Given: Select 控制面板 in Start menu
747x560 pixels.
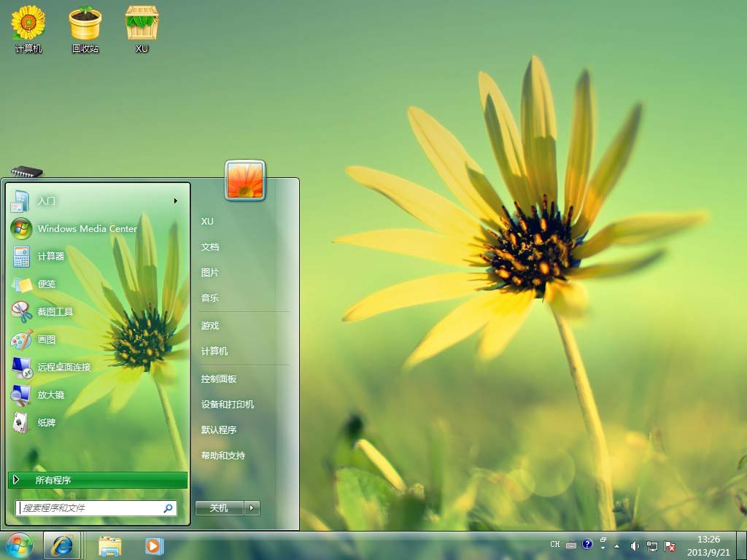Looking at the screenshot, I should coord(219,379).
